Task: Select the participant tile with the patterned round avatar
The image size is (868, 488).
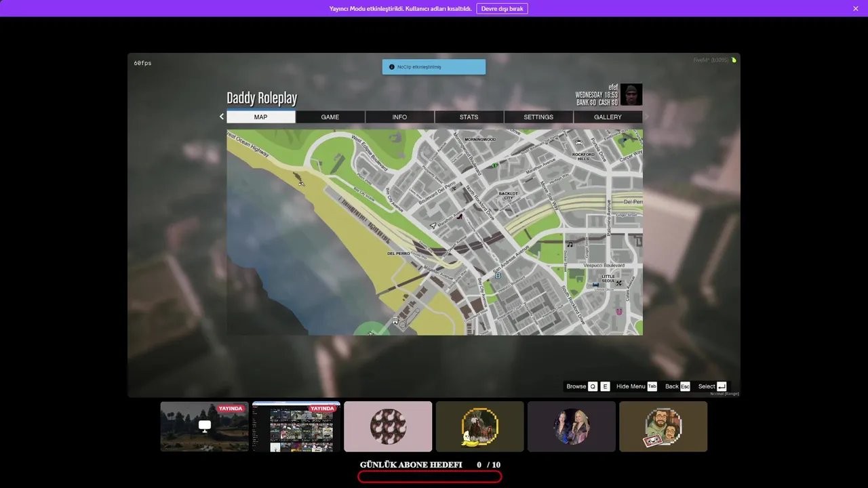Action: point(388,426)
